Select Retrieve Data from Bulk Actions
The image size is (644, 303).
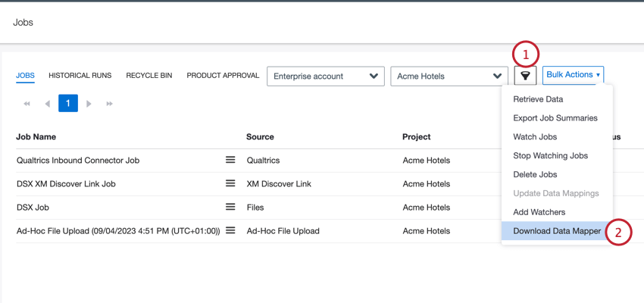(x=538, y=99)
